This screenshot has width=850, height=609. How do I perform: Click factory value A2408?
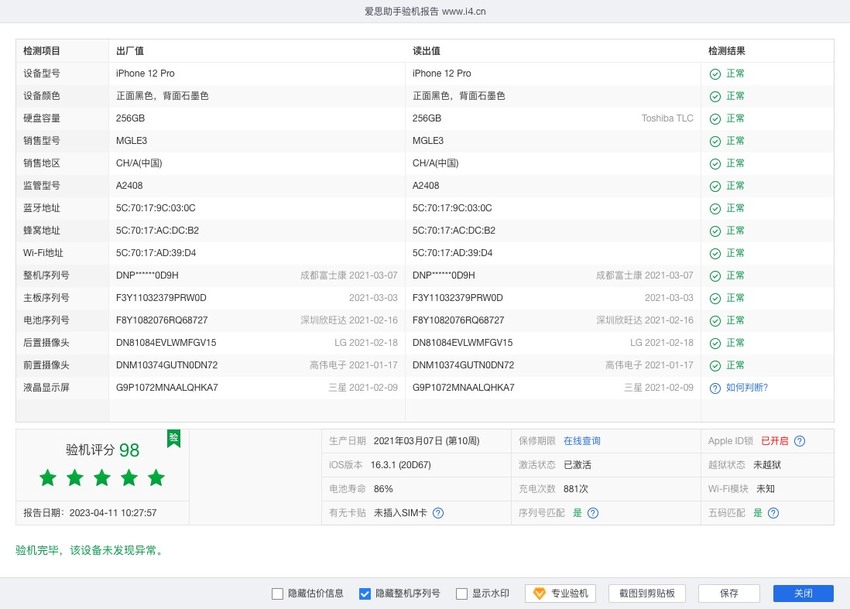coord(130,185)
